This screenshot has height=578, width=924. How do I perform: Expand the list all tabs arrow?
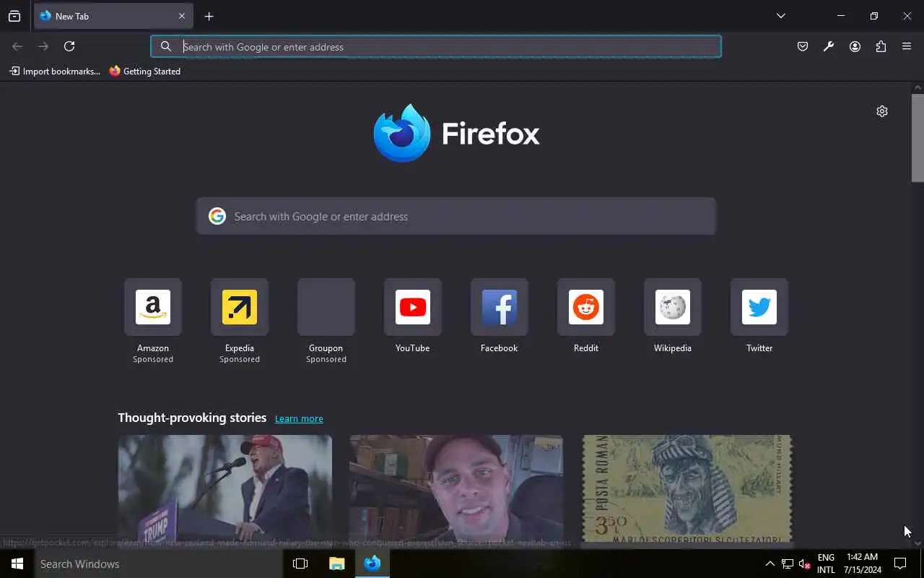click(x=780, y=16)
